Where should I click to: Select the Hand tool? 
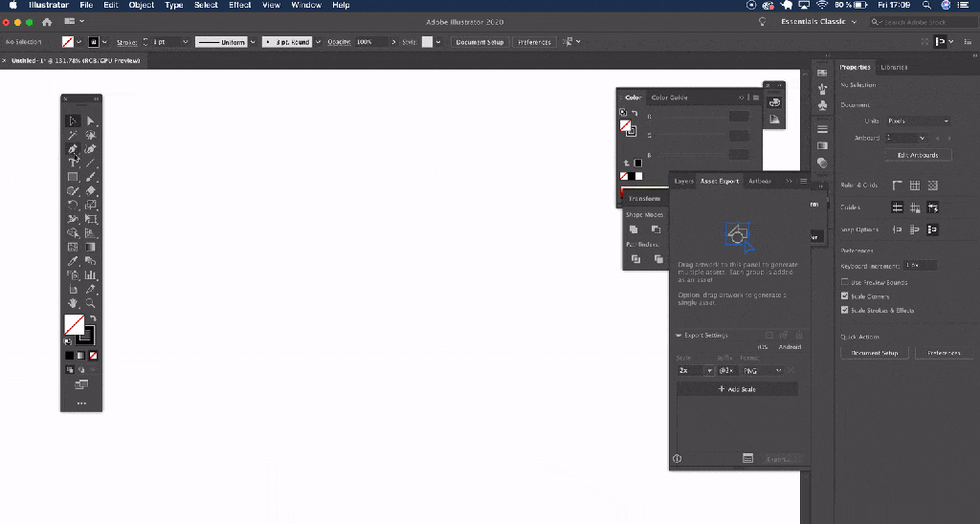click(73, 303)
